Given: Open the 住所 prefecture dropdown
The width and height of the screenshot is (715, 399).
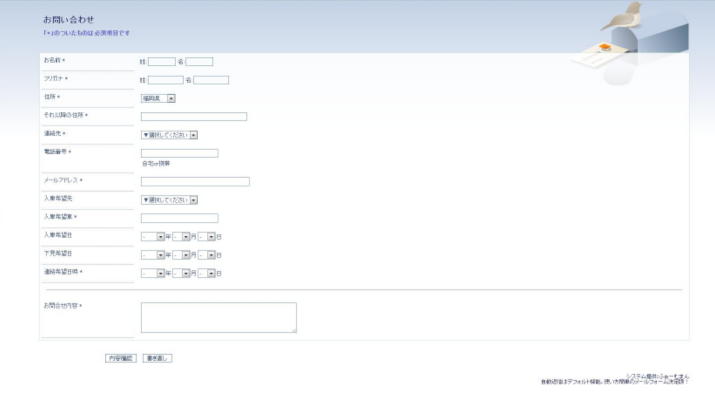Looking at the screenshot, I should point(158,98).
